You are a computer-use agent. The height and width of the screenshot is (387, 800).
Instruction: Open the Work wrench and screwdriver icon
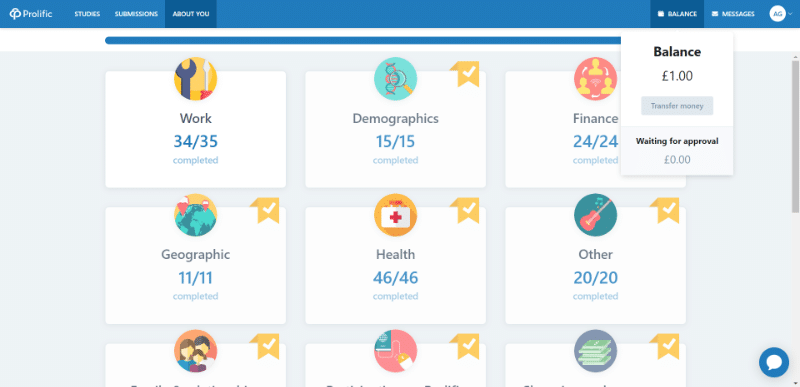pos(195,79)
